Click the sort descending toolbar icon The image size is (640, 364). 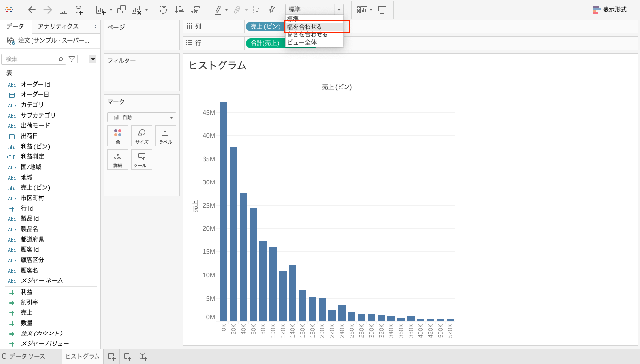195,10
